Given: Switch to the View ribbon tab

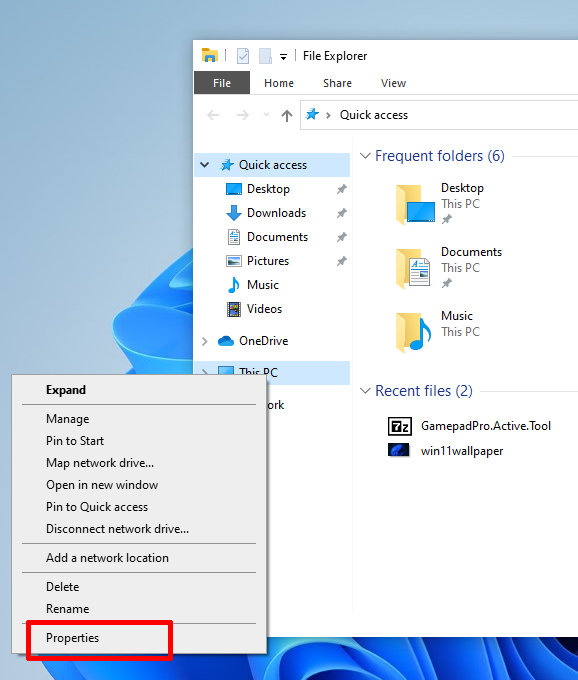Looking at the screenshot, I should (393, 83).
